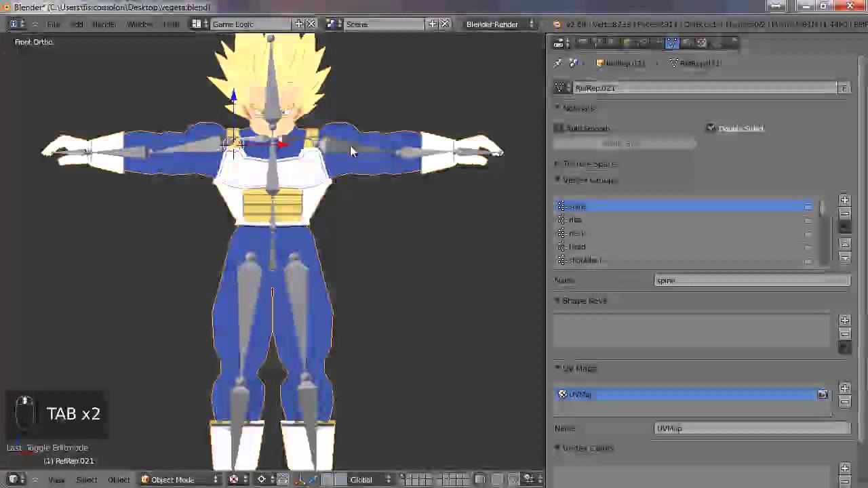Viewport: 868px width, 488px height.
Task: Select the Material properties tab
Action: [x=686, y=43]
